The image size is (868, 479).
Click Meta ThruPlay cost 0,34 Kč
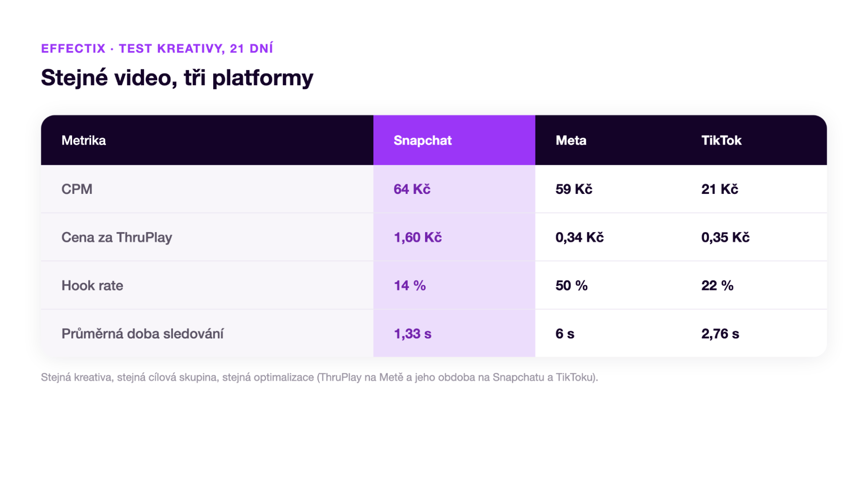[x=579, y=237]
